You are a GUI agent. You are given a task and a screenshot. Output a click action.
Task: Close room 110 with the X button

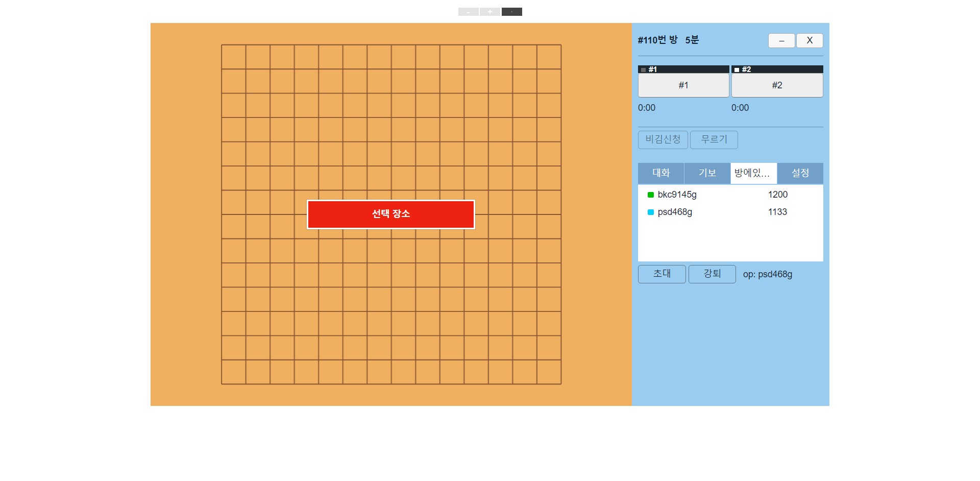pos(810,40)
